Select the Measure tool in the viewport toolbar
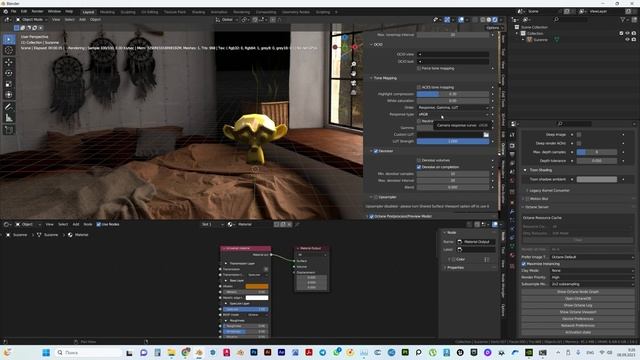 pyautogui.click(x=9, y=118)
